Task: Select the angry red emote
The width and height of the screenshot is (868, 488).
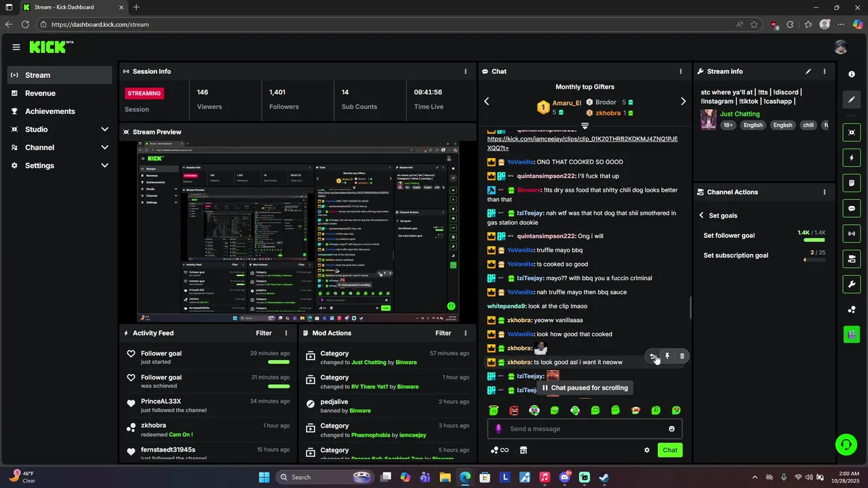Action: point(514,410)
